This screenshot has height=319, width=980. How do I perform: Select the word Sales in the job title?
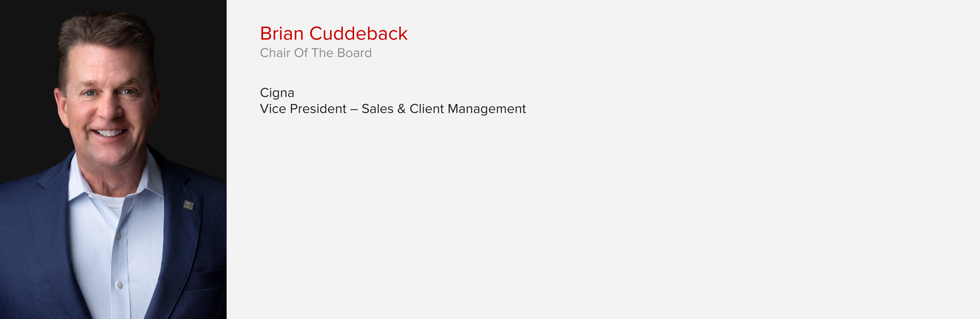pyautogui.click(x=377, y=109)
